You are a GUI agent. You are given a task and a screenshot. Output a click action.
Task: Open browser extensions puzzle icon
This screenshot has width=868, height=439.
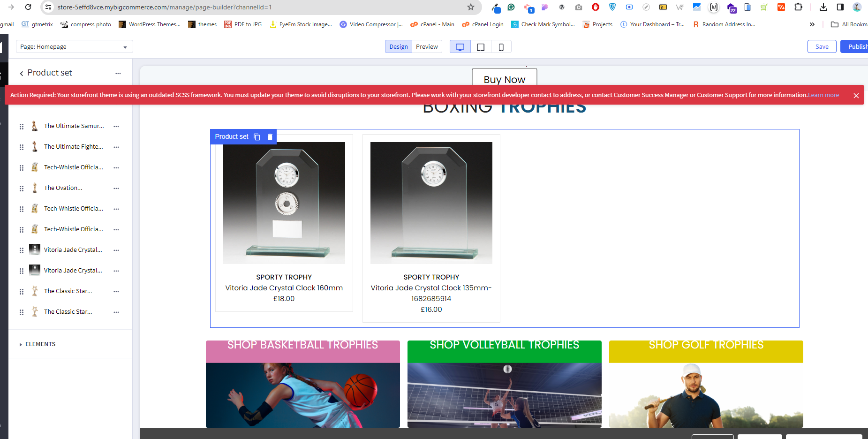pos(799,7)
